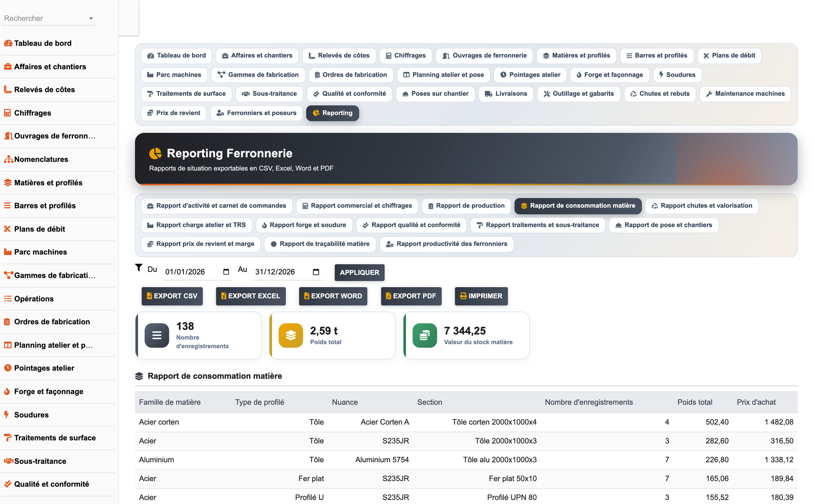Click the Nombre d'enregistrements card icon
This screenshot has width=815, height=504.
pyautogui.click(x=157, y=335)
